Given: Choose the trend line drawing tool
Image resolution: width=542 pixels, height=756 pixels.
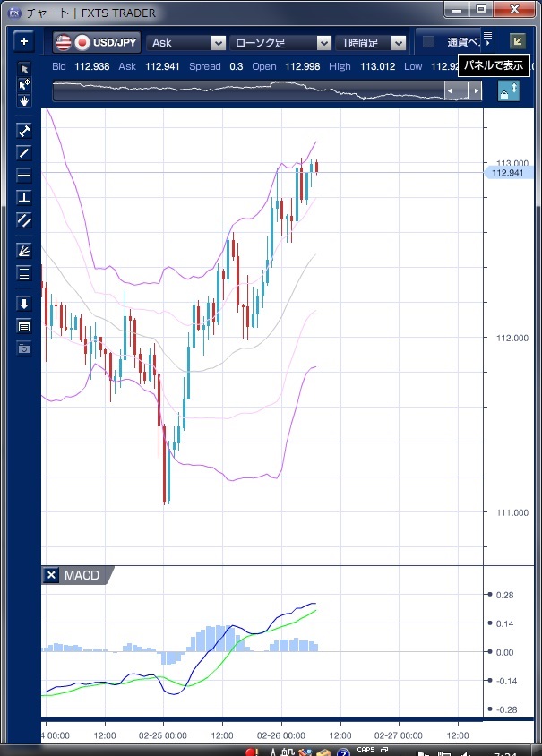Looking at the screenshot, I should point(24,153).
